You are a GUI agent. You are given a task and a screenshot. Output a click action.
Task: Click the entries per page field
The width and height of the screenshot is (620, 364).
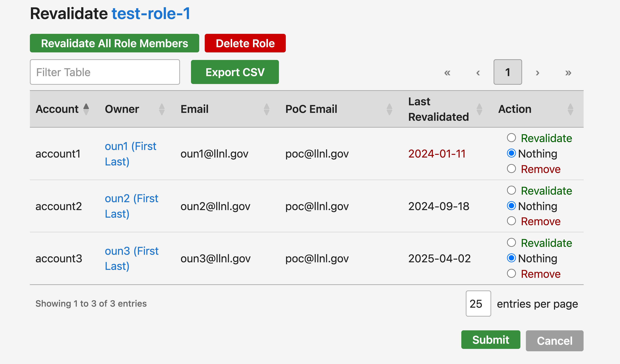click(478, 304)
